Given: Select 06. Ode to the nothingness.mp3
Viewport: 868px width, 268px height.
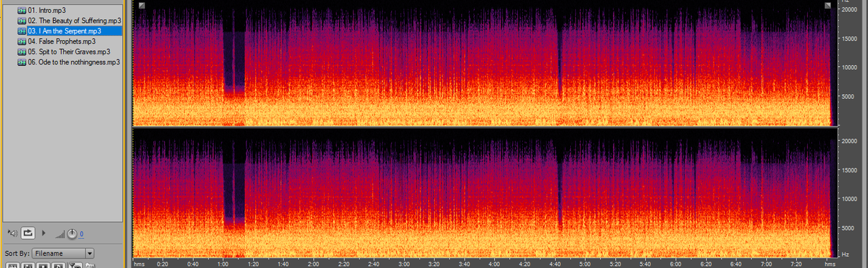Looking at the screenshot, I should (74, 62).
